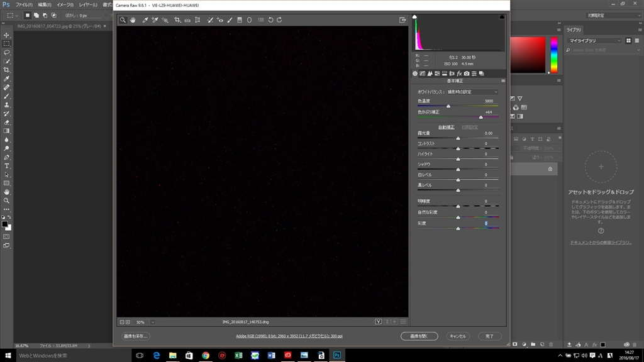Viewport: 644px width, 362px height.
Task: Click the 露光量 value field
Action: pyautogui.click(x=489, y=133)
